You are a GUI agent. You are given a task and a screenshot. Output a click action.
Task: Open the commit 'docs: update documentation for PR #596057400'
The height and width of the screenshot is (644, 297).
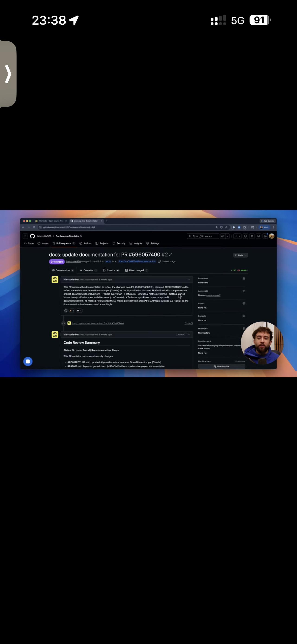click(x=98, y=323)
